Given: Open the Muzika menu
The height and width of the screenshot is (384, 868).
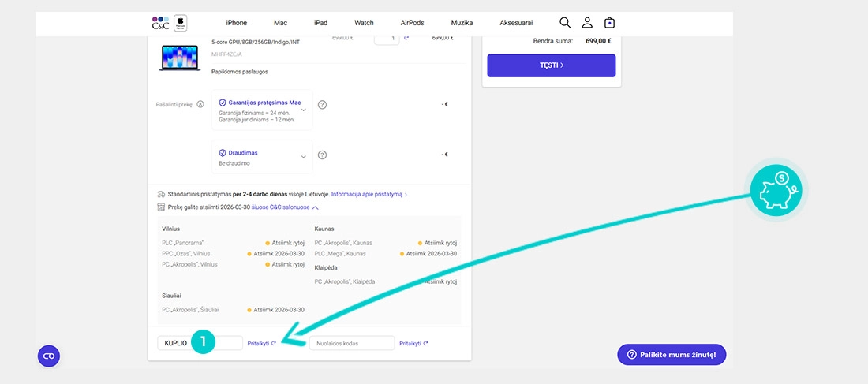Looking at the screenshot, I should (x=462, y=23).
